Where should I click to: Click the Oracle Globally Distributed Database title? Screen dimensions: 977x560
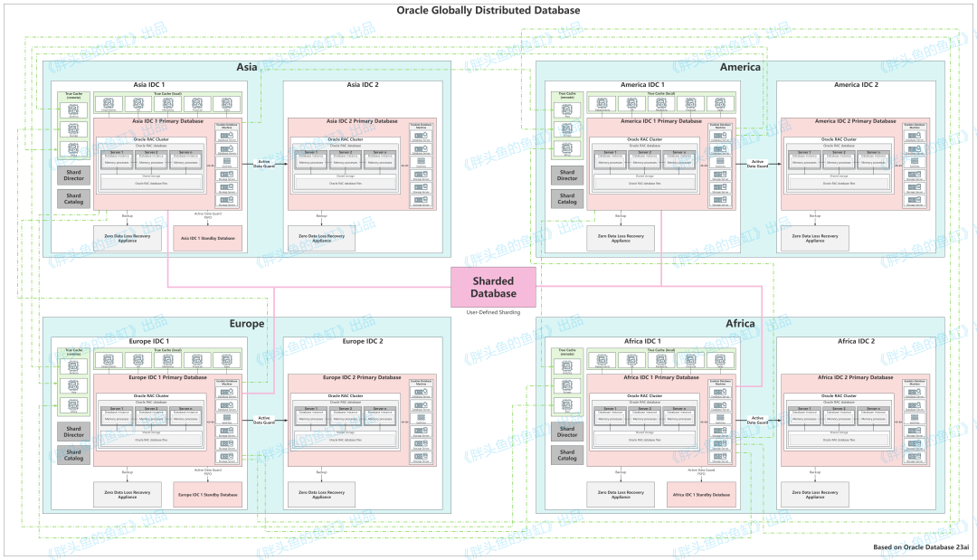point(488,11)
